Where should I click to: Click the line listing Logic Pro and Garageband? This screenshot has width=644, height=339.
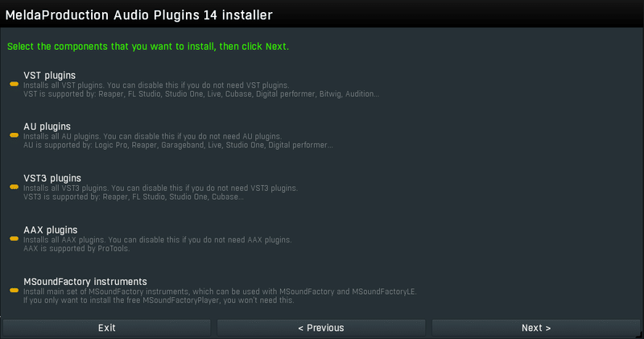click(x=178, y=145)
